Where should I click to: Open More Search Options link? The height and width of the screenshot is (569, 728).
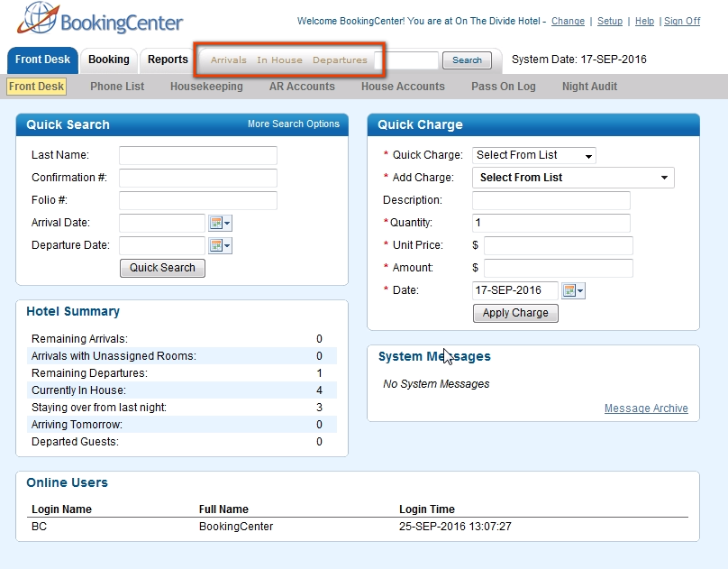click(x=294, y=124)
